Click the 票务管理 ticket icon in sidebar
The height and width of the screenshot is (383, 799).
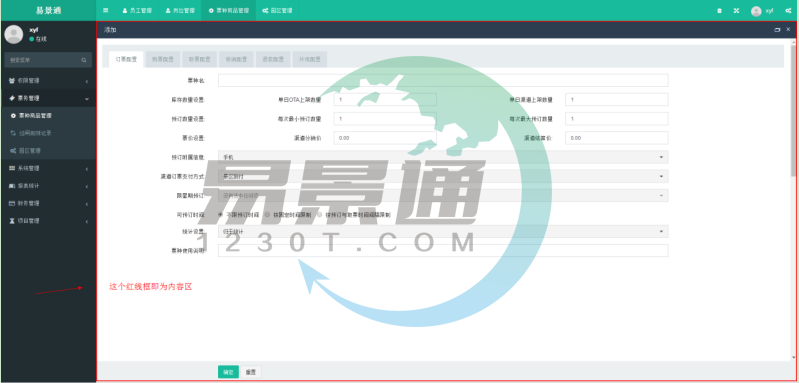[x=12, y=98]
